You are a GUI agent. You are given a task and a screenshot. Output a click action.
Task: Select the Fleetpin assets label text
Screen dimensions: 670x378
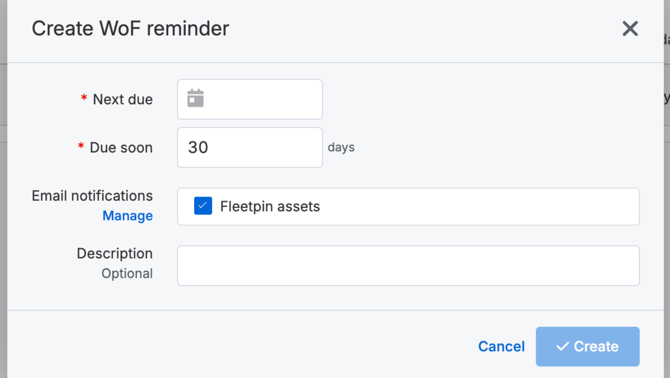(x=270, y=206)
